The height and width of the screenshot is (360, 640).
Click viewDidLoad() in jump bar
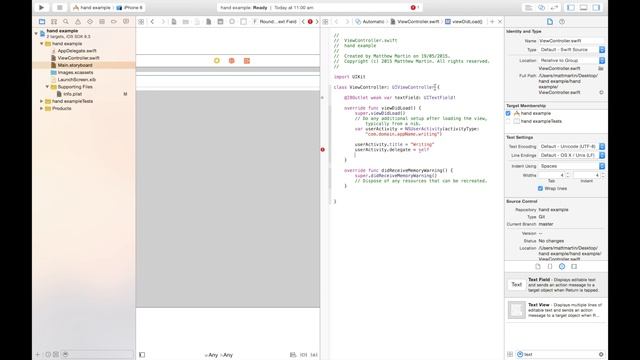point(464,21)
